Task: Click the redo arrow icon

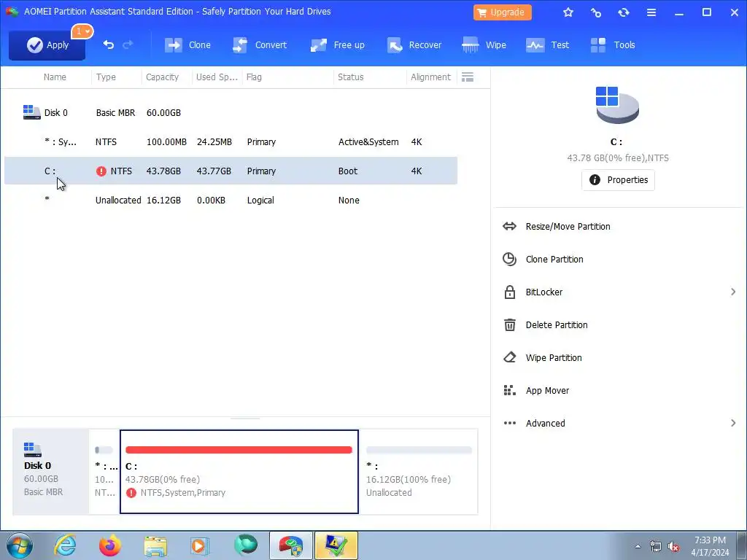Action: pos(128,44)
